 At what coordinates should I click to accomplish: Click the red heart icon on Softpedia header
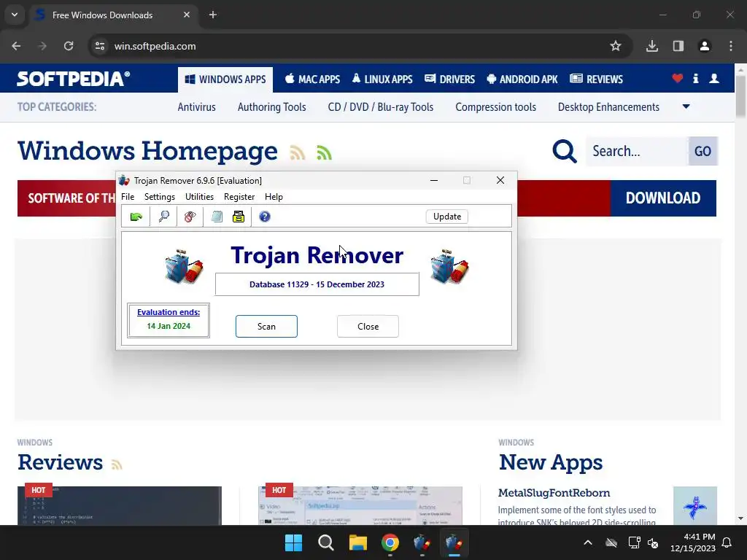678,79
